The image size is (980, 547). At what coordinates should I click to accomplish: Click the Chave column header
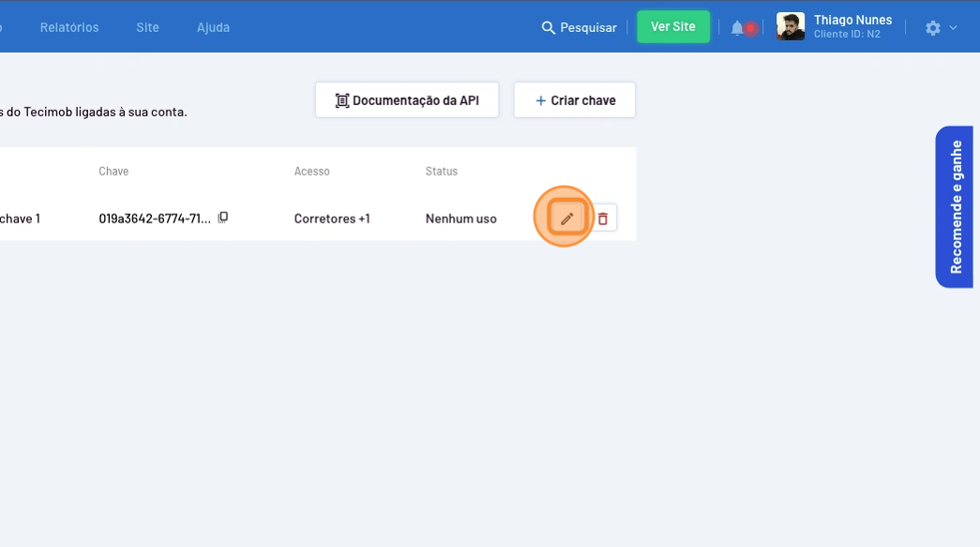[x=113, y=172]
